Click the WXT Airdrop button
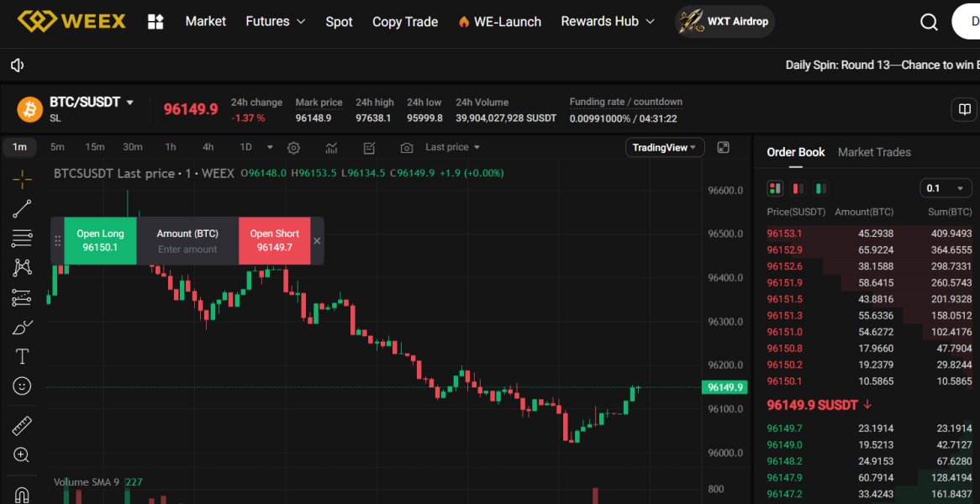The image size is (980, 504). tap(725, 22)
